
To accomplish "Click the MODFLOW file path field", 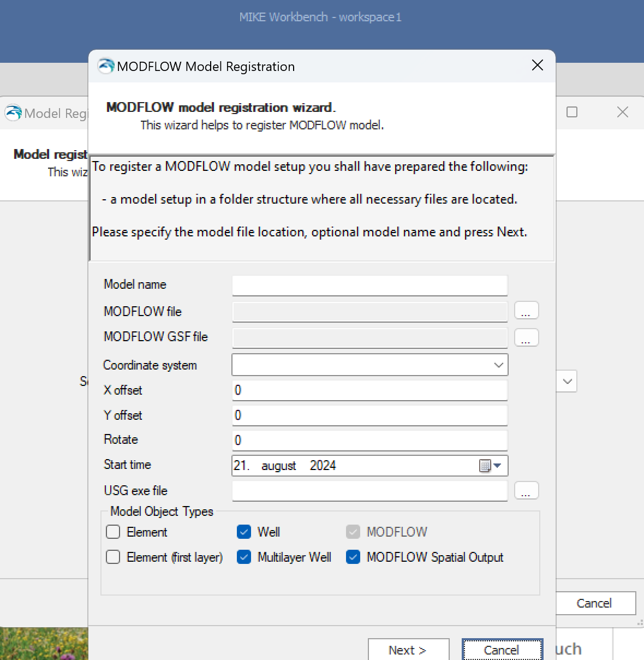I will coord(370,311).
